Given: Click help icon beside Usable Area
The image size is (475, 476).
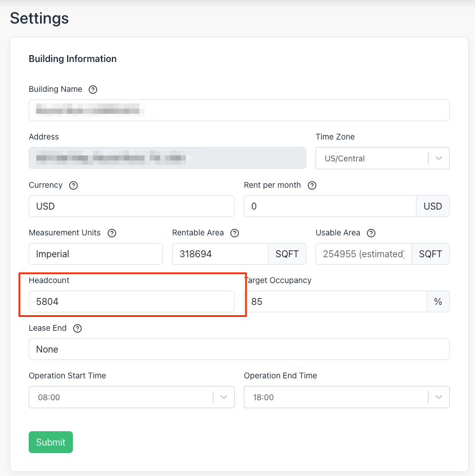Looking at the screenshot, I should tap(371, 233).
